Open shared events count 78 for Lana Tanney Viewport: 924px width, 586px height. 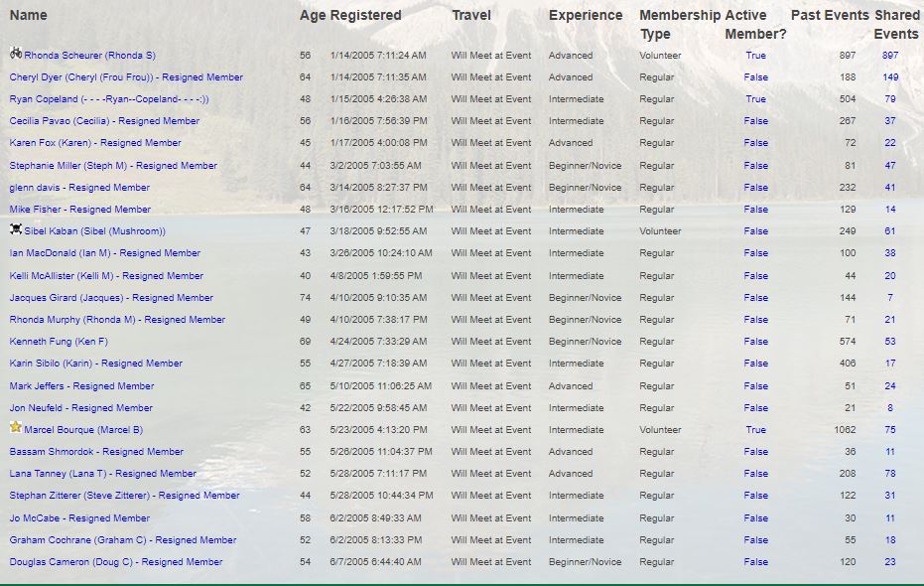tap(890, 474)
